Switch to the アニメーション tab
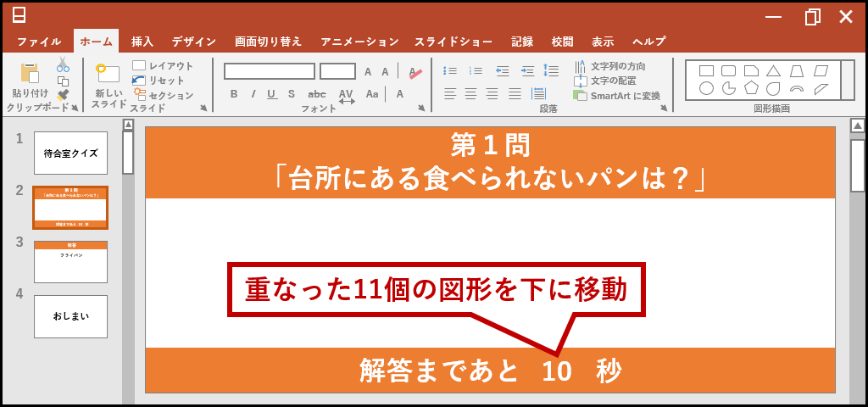868x407 pixels. pos(359,42)
